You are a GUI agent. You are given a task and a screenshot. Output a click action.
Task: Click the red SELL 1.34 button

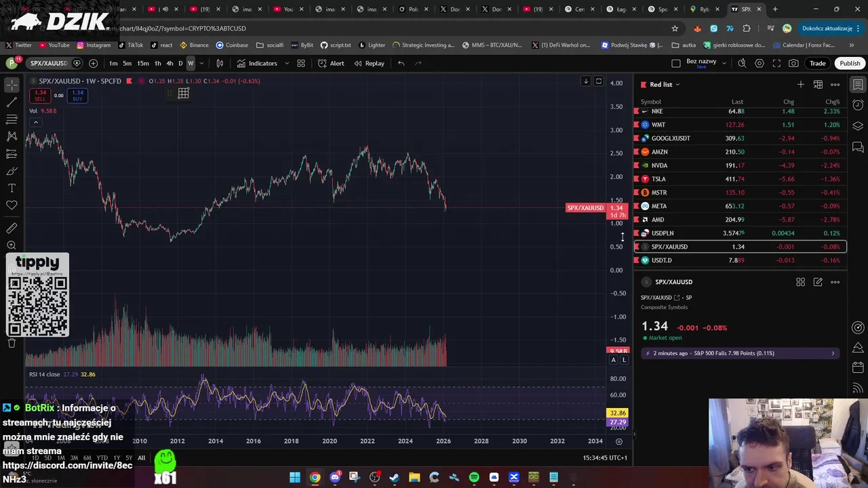[40, 96]
